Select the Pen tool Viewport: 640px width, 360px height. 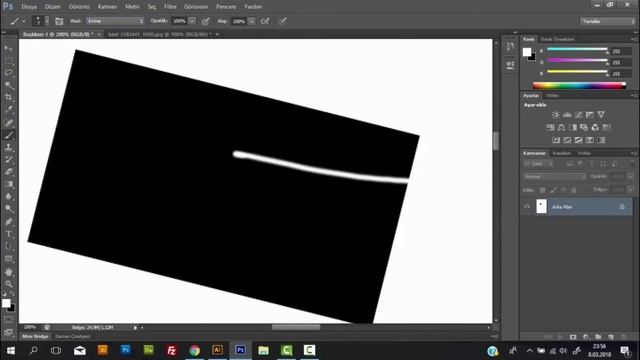(9, 222)
